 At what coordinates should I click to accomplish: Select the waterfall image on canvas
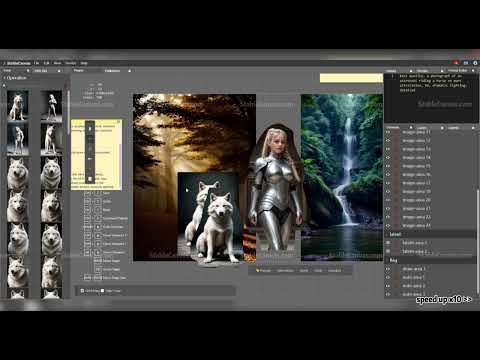(x=342, y=177)
